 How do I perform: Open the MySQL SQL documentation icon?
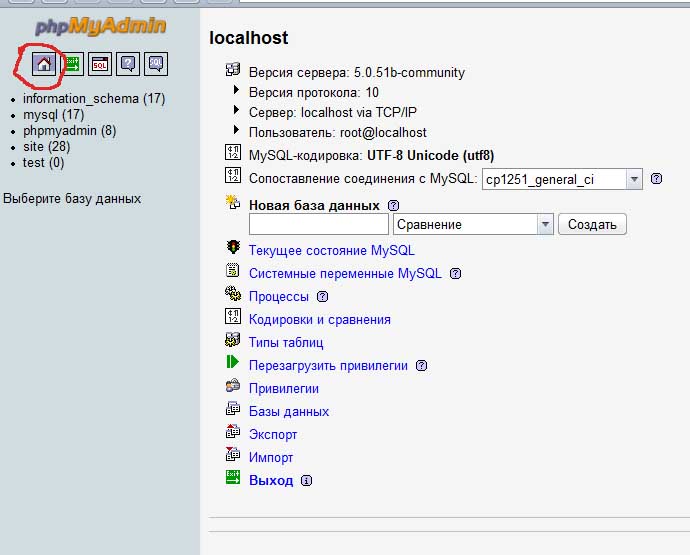tap(156, 64)
